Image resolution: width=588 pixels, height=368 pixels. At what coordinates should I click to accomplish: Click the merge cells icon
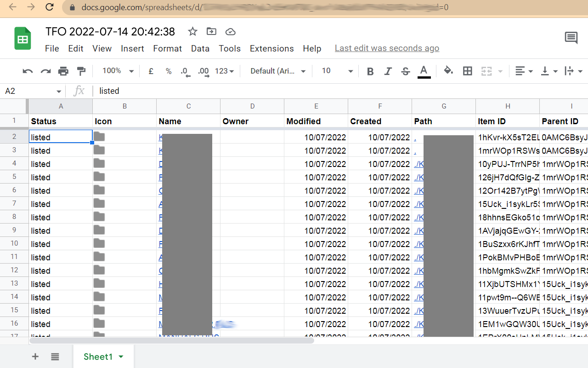[486, 71]
